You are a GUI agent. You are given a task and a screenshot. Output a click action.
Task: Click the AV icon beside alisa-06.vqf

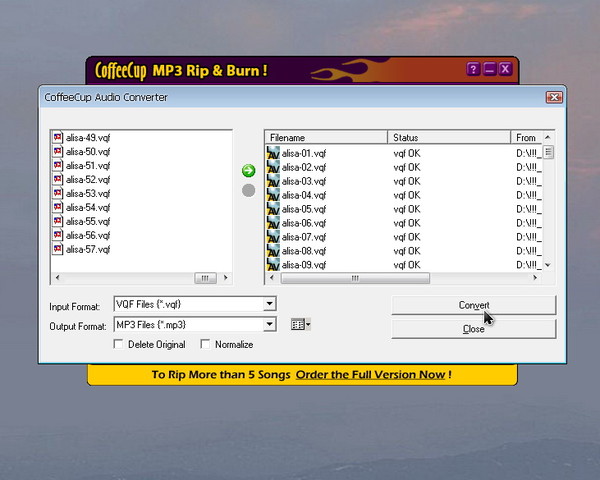[273, 223]
